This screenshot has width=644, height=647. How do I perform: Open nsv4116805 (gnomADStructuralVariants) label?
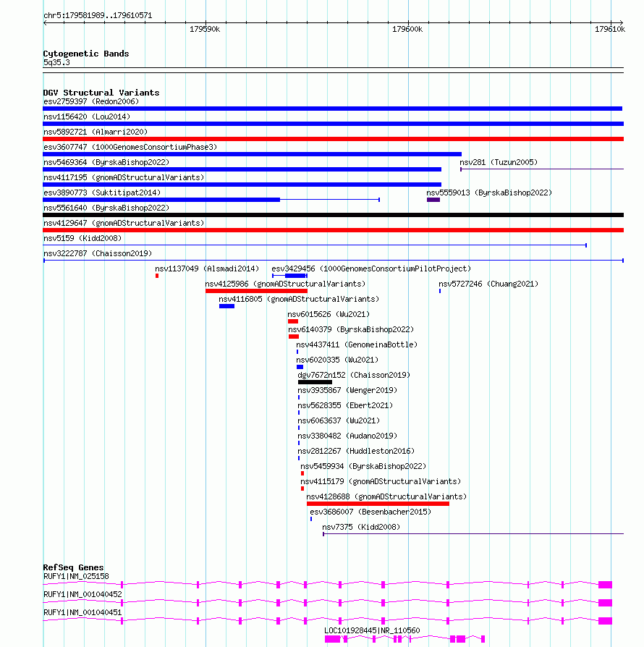click(299, 300)
